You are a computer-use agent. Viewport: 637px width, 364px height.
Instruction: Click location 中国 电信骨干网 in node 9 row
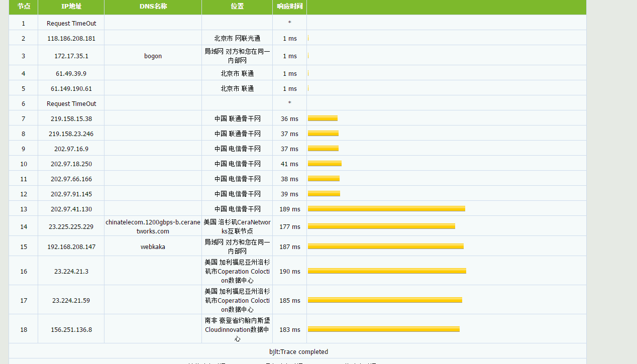click(237, 149)
